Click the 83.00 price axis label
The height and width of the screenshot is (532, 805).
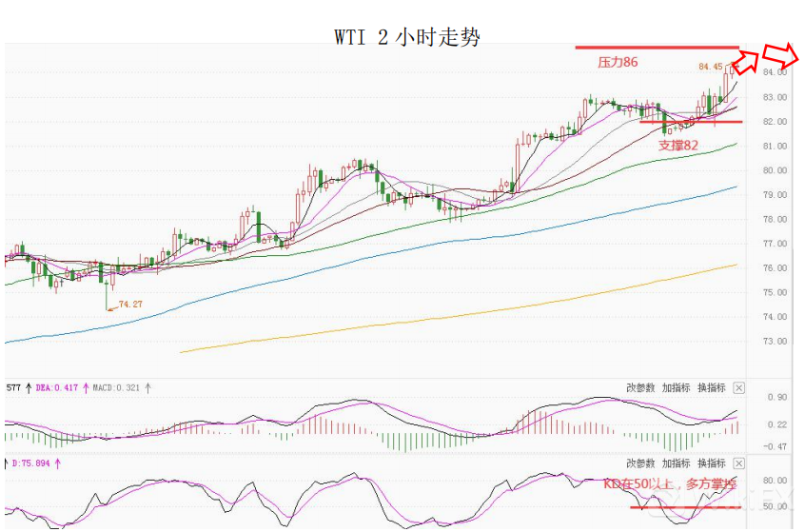pyautogui.click(x=775, y=97)
